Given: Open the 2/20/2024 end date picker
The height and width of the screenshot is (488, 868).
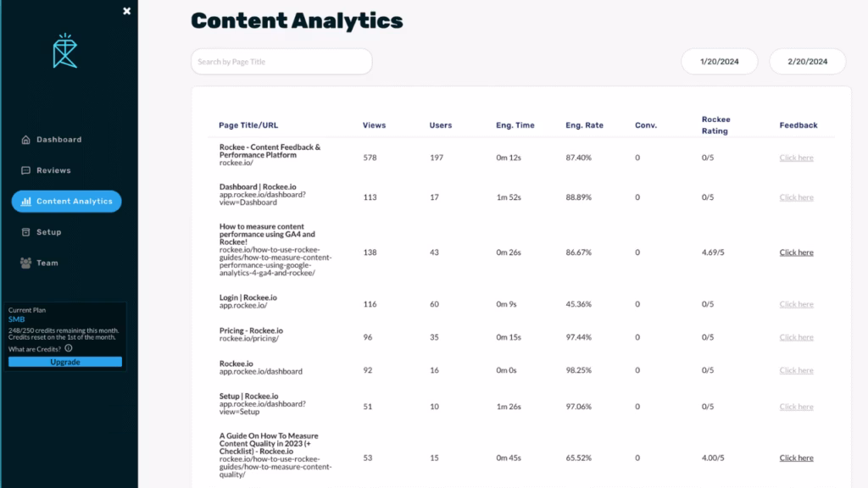Looking at the screenshot, I should pyautogui.click(x=807, y=61).
